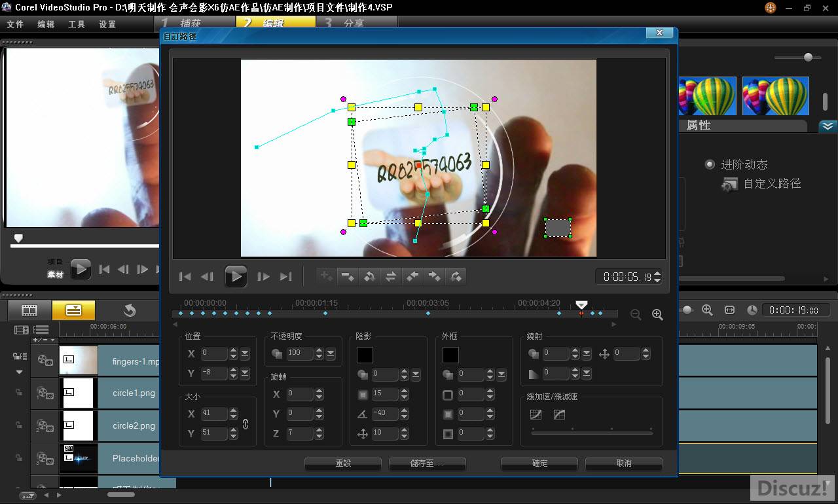Click the last keyframe toolbar icon
The image size is (838, 504).
point(456,276)
